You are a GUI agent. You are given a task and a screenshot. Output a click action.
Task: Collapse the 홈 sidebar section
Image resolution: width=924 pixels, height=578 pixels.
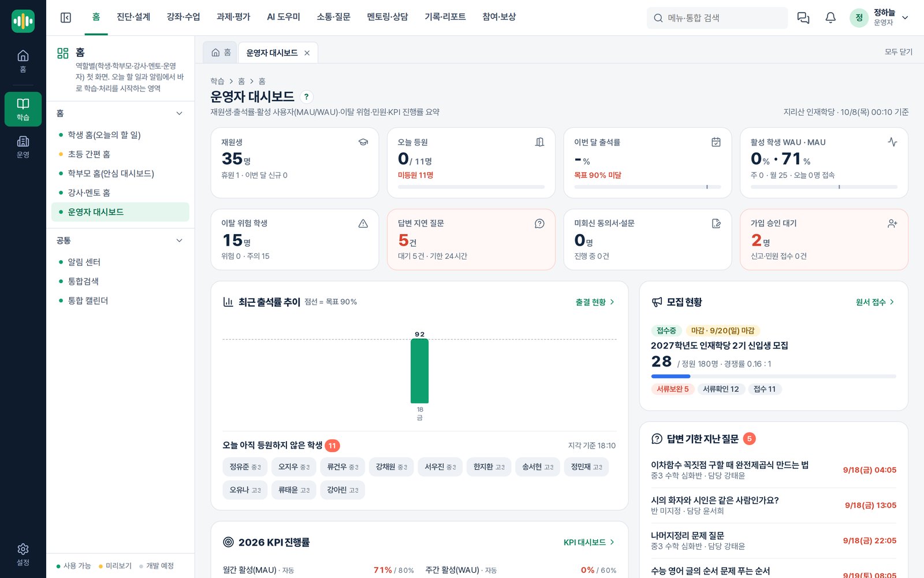point(180,113)
